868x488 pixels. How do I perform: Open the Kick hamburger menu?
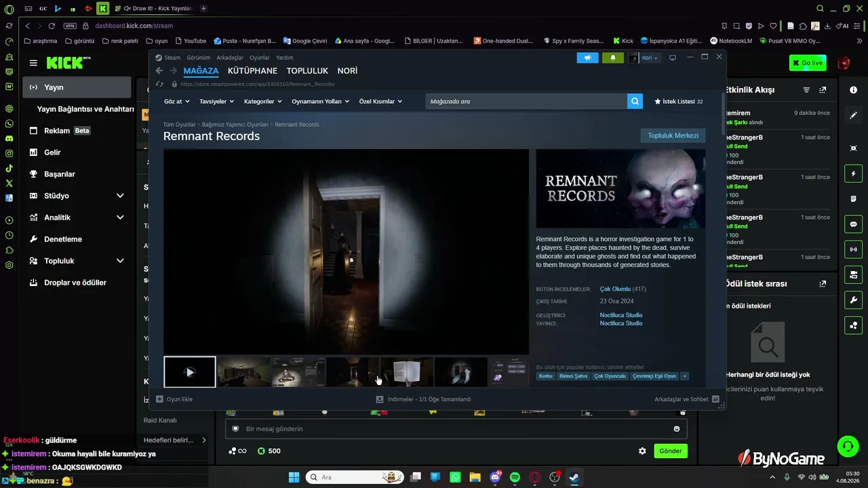point(33,63)
